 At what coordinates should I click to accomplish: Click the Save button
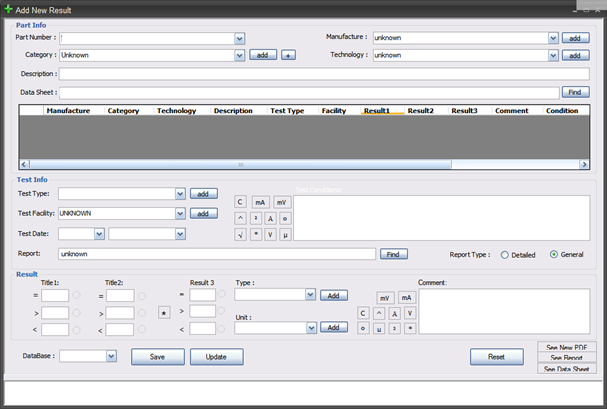tap(157, 356)
